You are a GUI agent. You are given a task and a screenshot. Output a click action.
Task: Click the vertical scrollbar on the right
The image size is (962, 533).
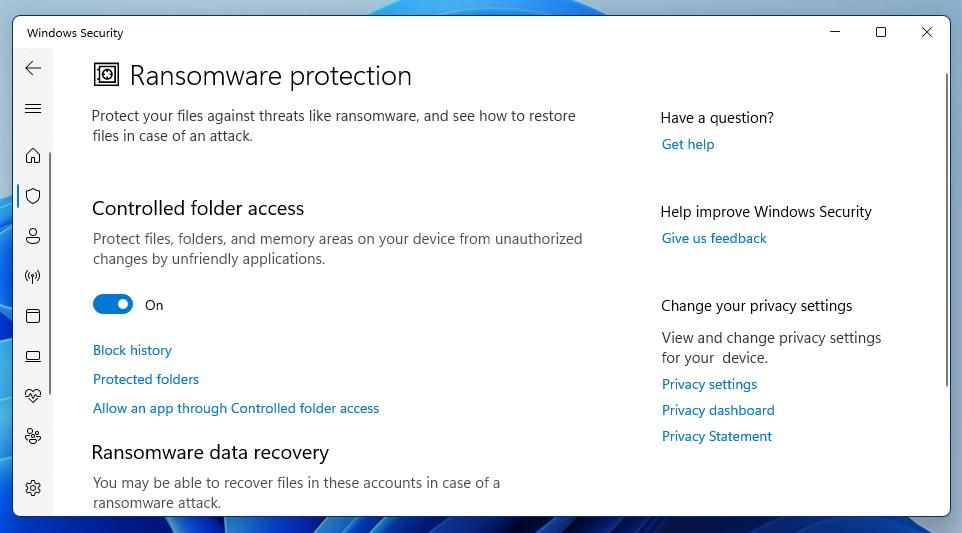point(945,230)
